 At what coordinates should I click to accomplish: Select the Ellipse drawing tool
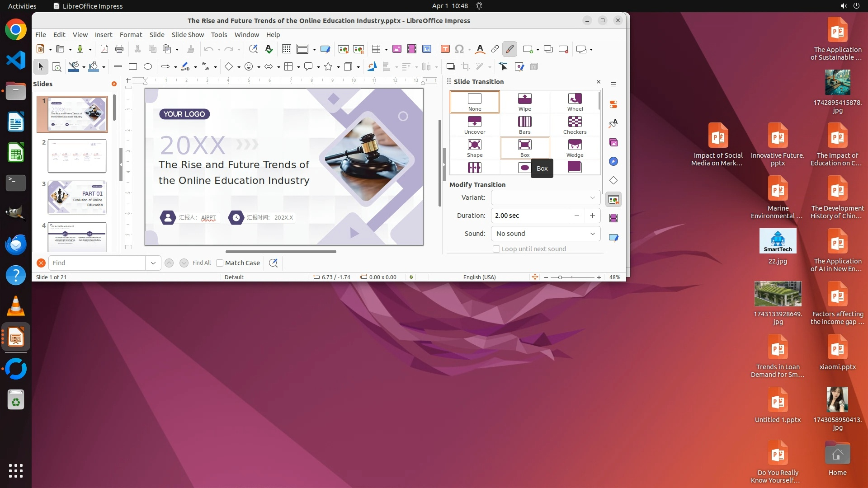148,67
